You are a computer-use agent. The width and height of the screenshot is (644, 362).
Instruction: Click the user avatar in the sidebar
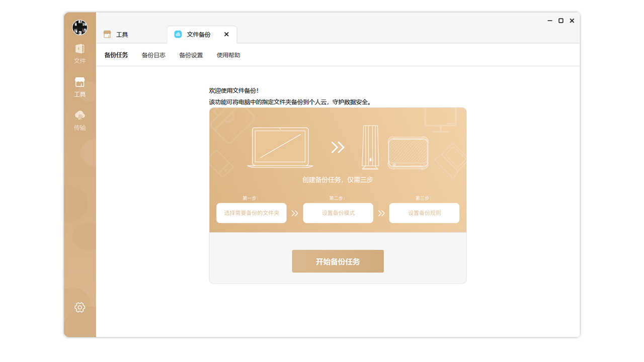[79, 27]
